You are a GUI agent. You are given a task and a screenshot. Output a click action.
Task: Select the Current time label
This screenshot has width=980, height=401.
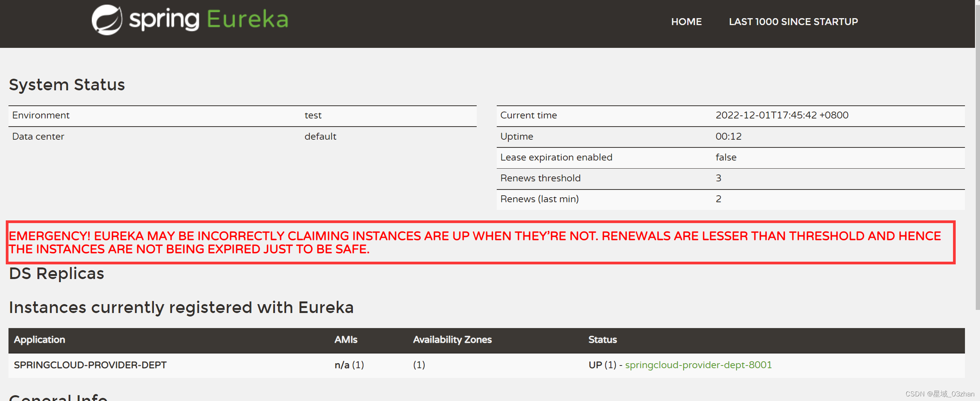click(x=528, y=115)
